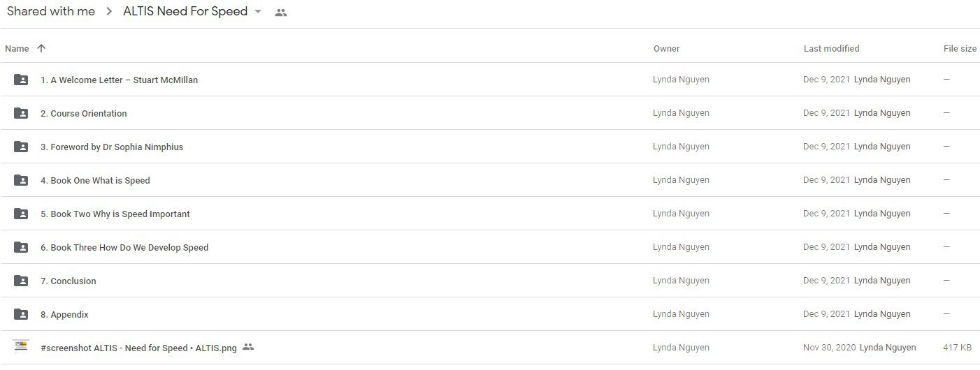
Task: Click the File size column header
Action: tap(960, 49)
